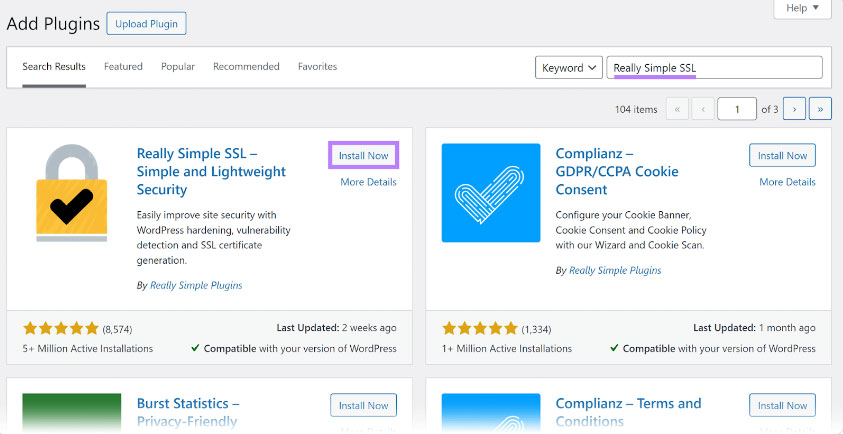843x434 pixels.
Task: Open the Really Simple Plugins author link
Action: tap(196, 285)
